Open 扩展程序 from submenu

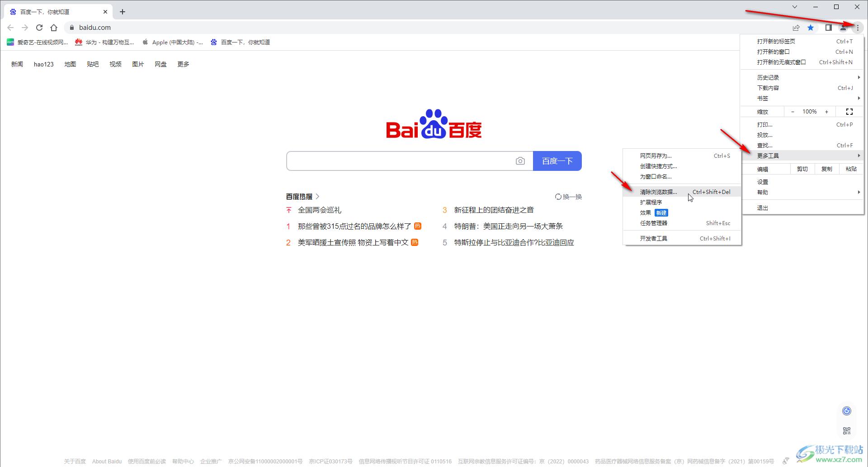coord(682,202)
